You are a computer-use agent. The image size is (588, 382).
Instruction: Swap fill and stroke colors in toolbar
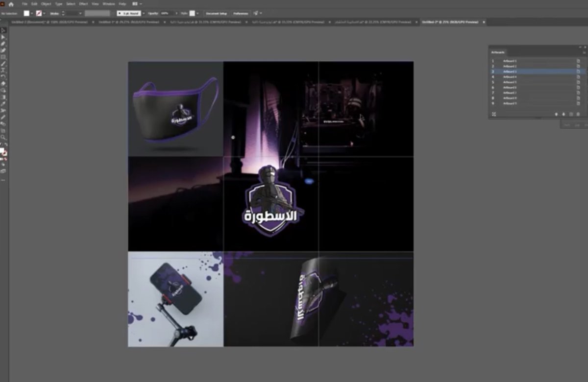6,144
